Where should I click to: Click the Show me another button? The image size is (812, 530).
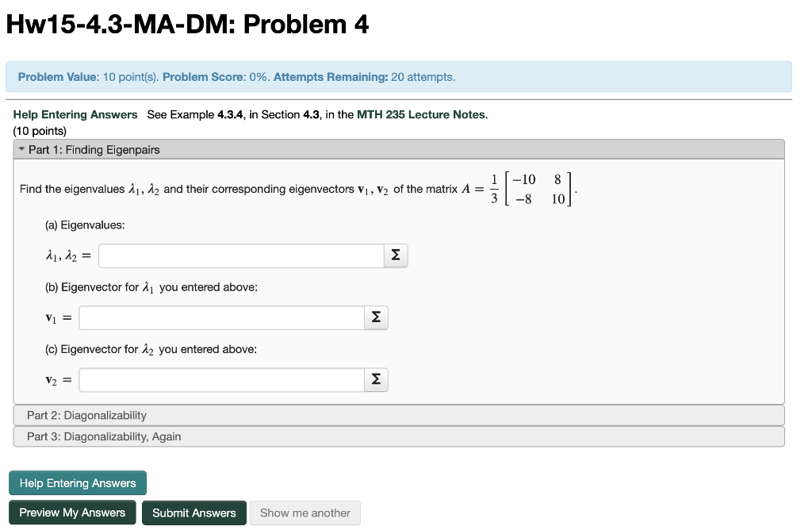tap(304, 513)
